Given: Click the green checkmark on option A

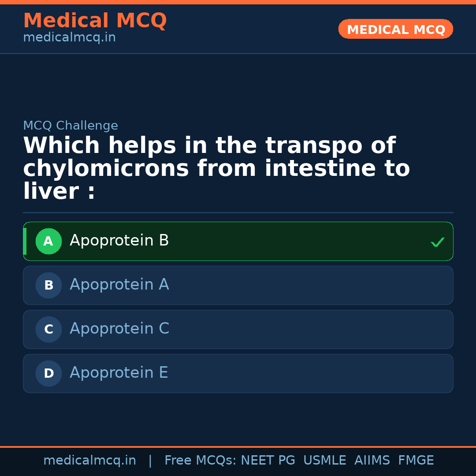Looking at the screenshot, I should pyautogui.click(x=437, y=242).
